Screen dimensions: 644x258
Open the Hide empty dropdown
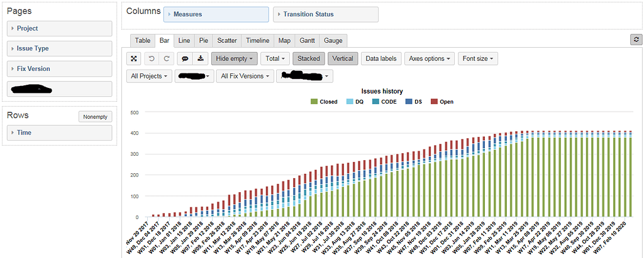(234, 58)
